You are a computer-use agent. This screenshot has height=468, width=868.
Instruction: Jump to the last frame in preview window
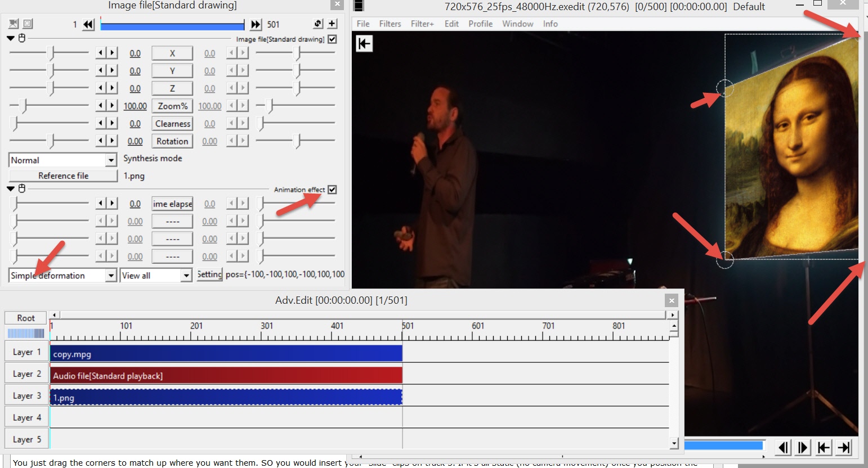point(844,447)
